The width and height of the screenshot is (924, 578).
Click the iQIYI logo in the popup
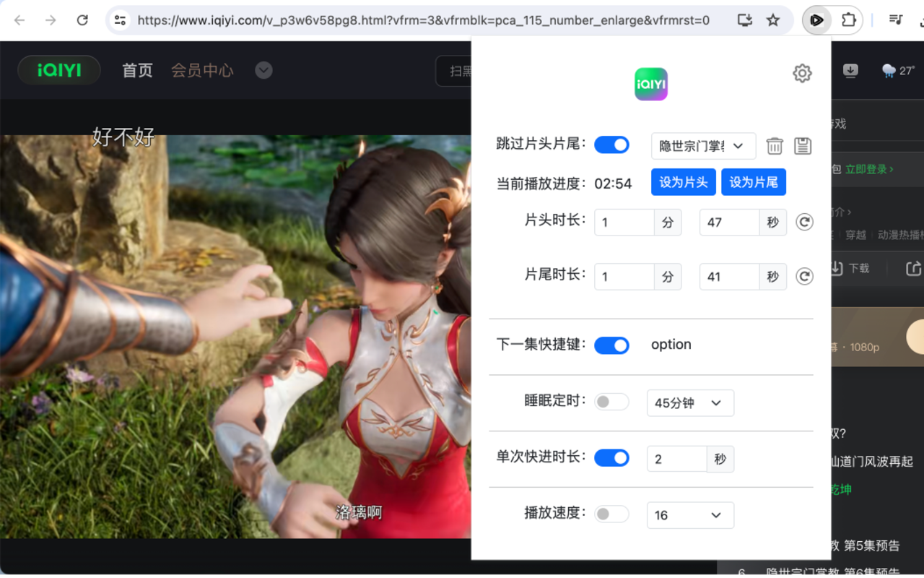point(650,84)
